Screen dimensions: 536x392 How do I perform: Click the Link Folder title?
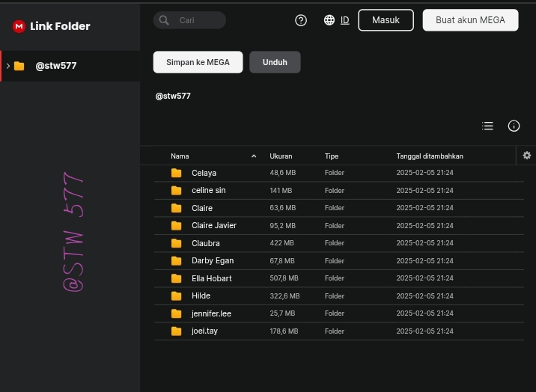coord(60,26)
